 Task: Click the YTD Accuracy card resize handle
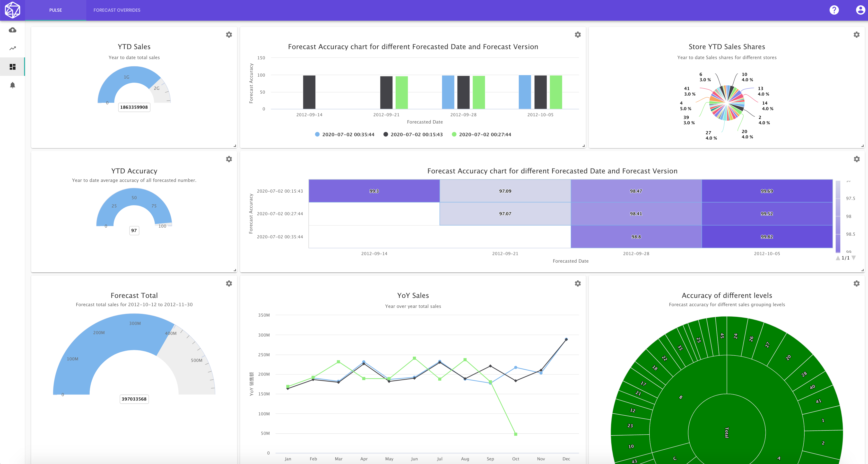pos(235,270)
